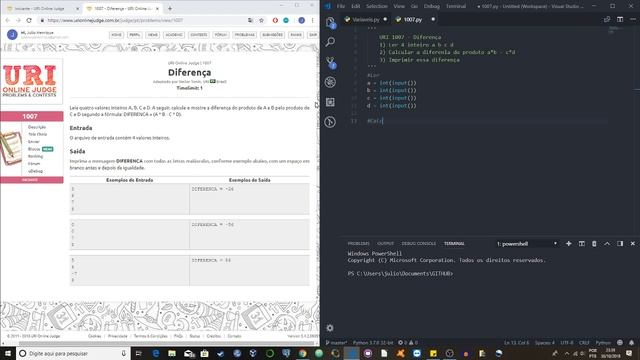Screen dimensions: 640x360
Task: Switch to the OUTPUT panel tab
Action: pos(385,244)
